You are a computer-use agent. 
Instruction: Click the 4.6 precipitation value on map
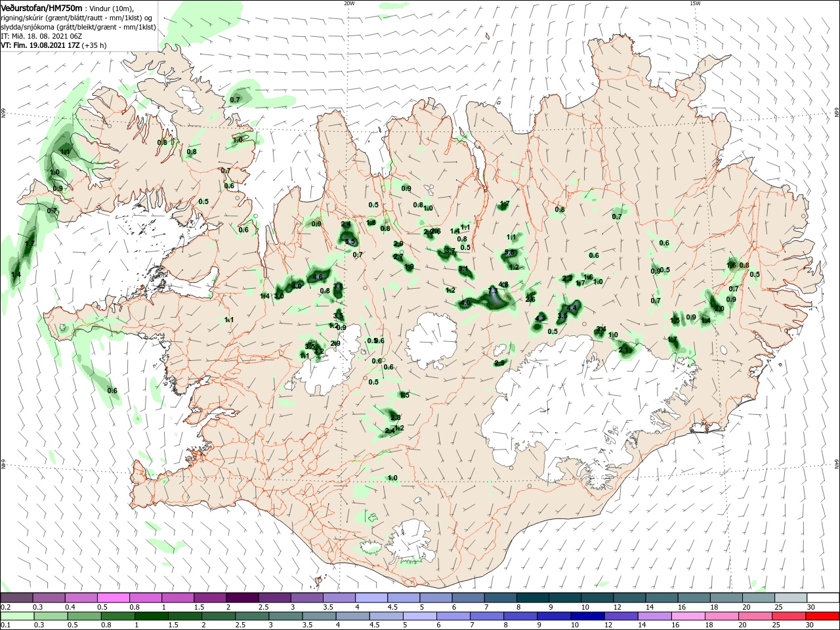click(318, 277)
